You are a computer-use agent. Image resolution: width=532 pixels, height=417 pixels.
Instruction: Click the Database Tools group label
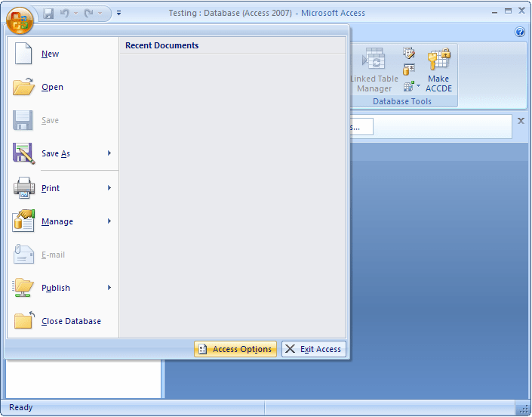coord(402,101)
